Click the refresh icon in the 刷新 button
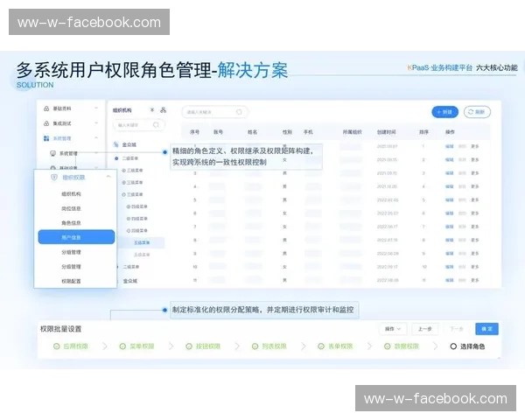This screenshot has height=420, width=525. coord(471,112)
